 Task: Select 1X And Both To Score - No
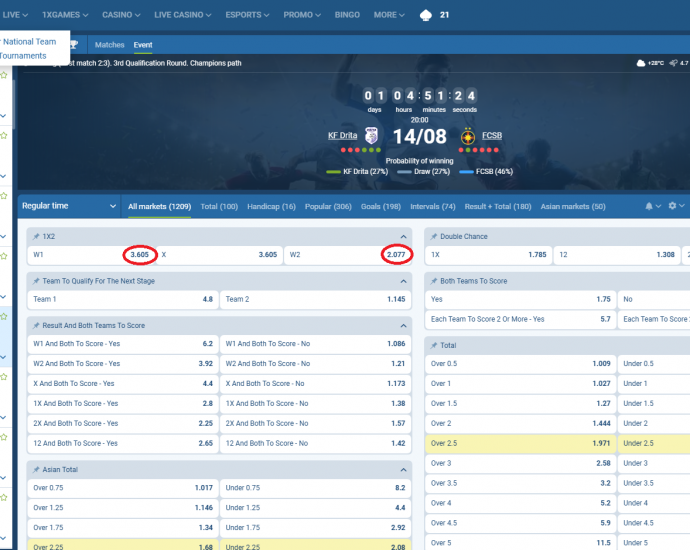(x=316, y=403)
